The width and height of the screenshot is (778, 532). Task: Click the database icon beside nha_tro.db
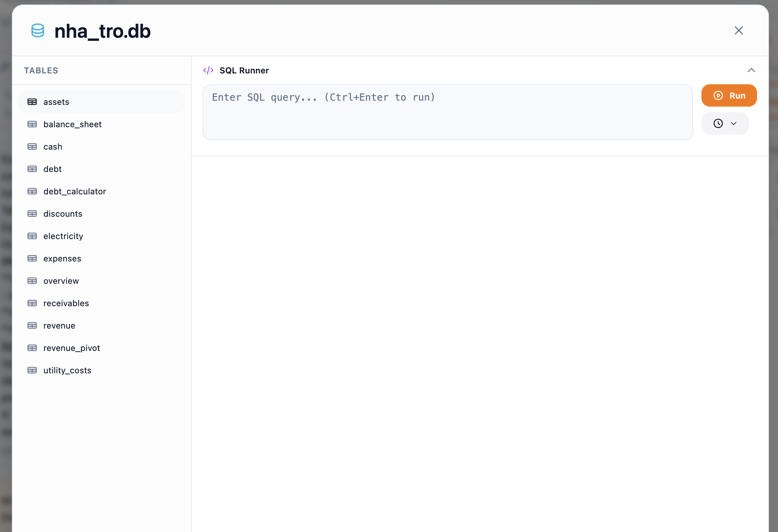click(x=37, y=31)
